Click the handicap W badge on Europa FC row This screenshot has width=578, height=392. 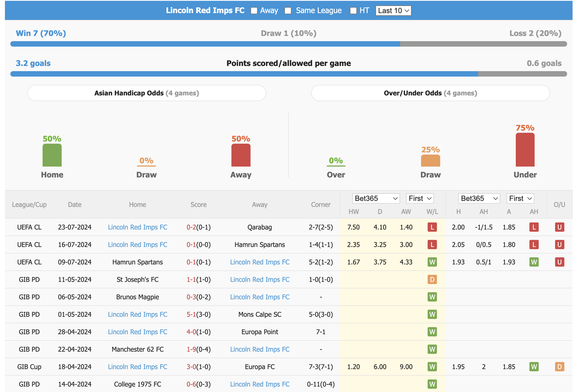click(x=534, y=367)
